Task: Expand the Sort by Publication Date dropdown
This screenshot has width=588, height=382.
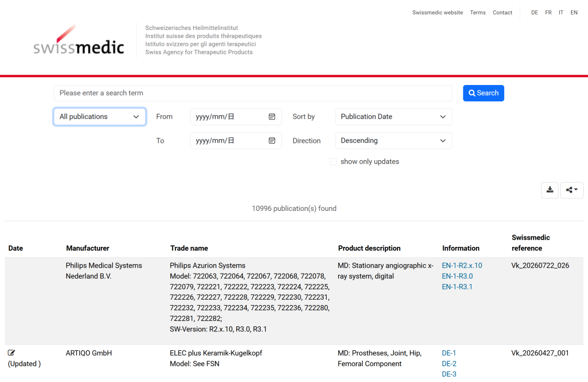Action: [x=394, y=117]
